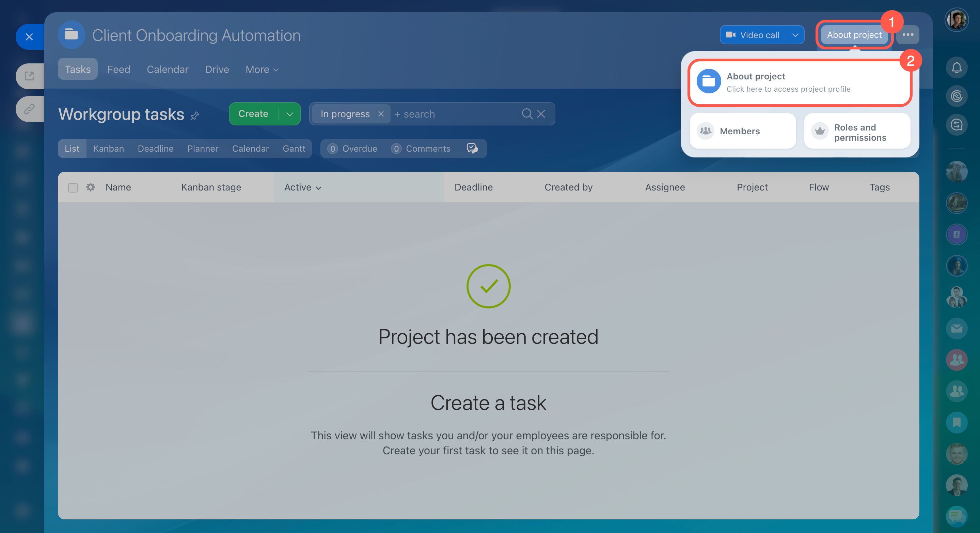This screenshot has height=533, width=980.
Task: Open the mail icon in sidebar
Action: point(957,328)
